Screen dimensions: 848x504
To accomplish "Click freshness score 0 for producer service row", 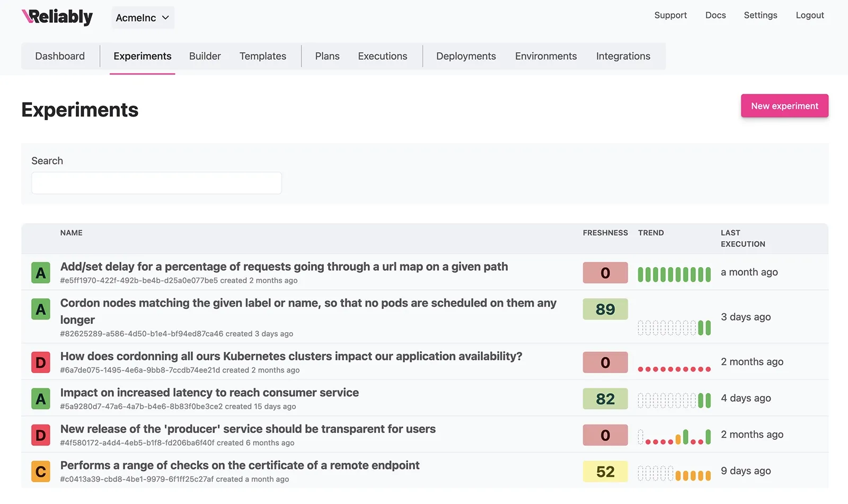I will click(x=605, y=435).
